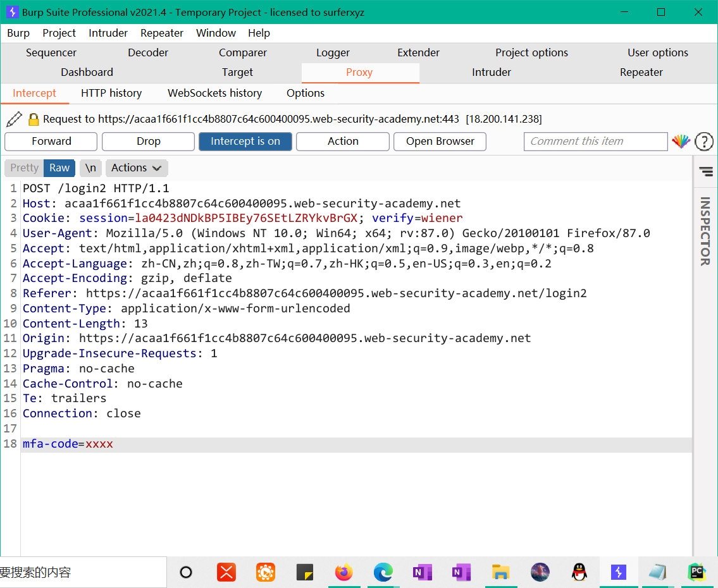Open the Project options tab
This screenshot has height=588, width=718.
coord(531,52)
